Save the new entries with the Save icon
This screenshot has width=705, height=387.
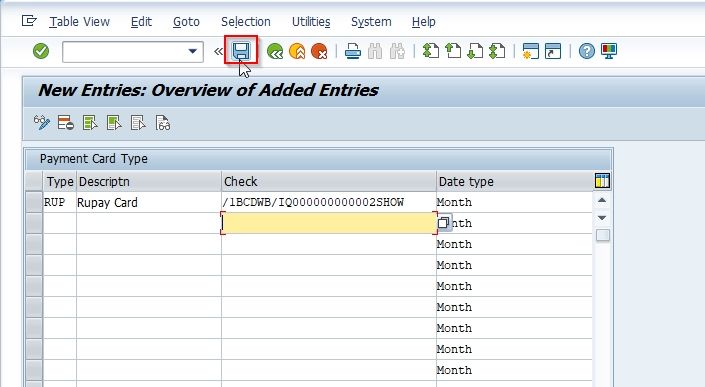point(241,51)
